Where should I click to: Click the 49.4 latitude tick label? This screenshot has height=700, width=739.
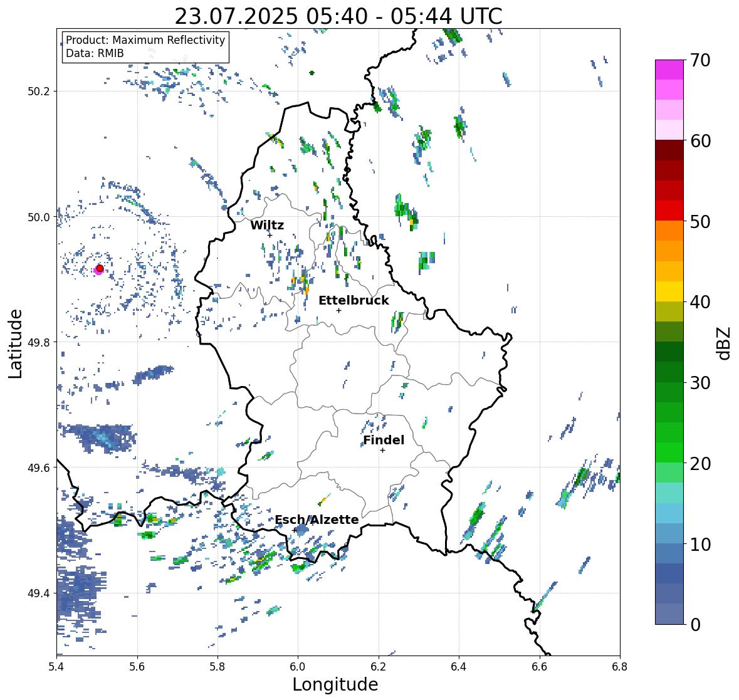tap(38, 593)
